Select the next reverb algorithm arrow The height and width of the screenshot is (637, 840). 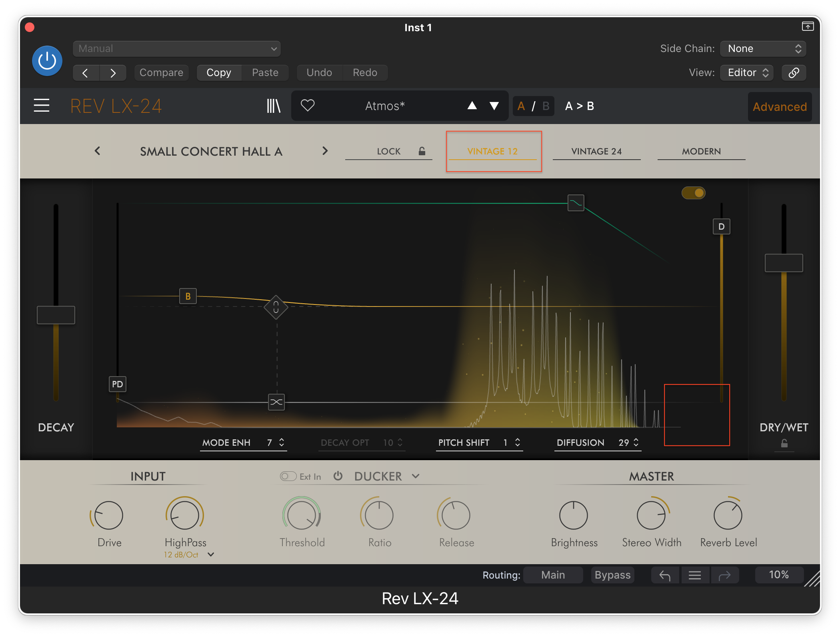[x=325, y=151]
